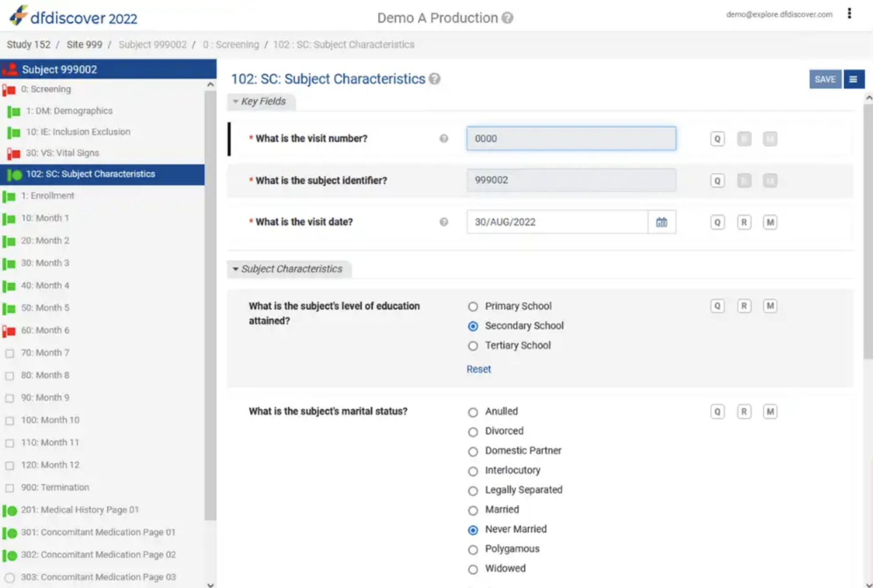This screenshot has width=873, height=588.
Task: Click the visit date input field
Action: coord(556,222)
